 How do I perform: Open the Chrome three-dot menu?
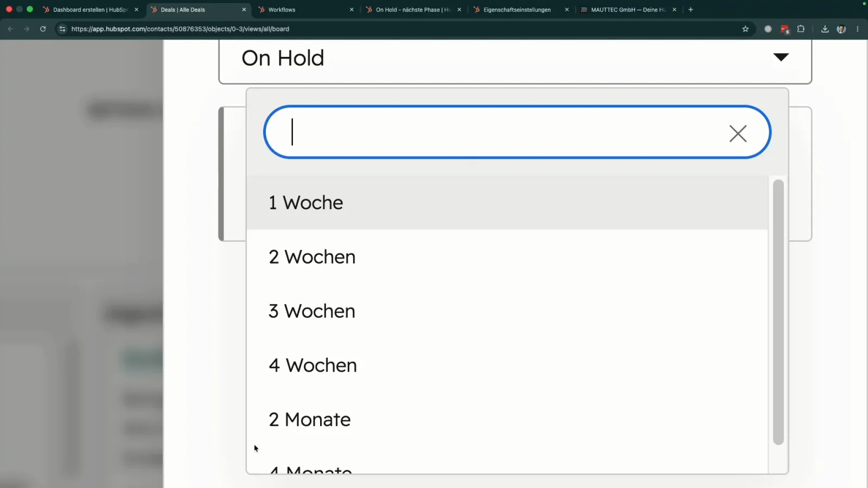pos(858,29)
